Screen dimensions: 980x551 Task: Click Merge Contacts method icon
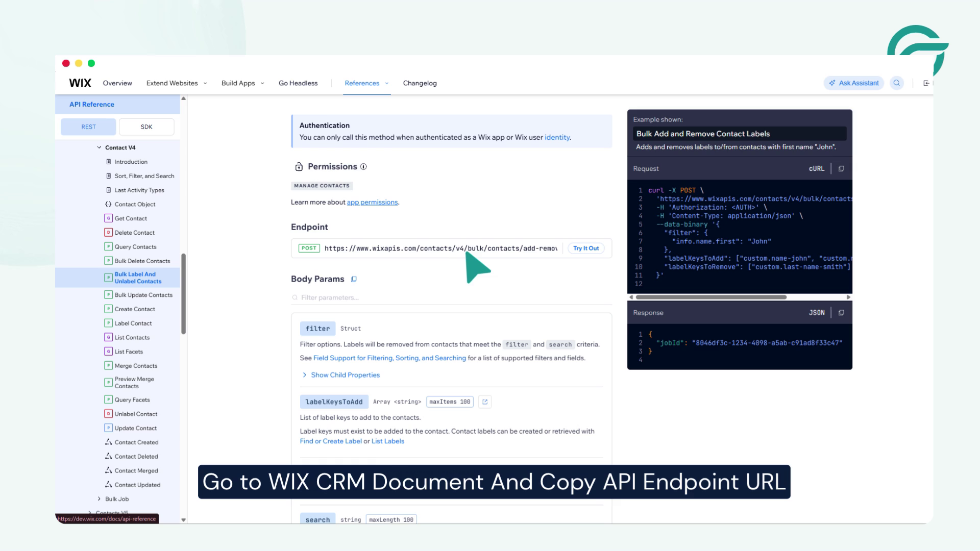click(108, 366)
